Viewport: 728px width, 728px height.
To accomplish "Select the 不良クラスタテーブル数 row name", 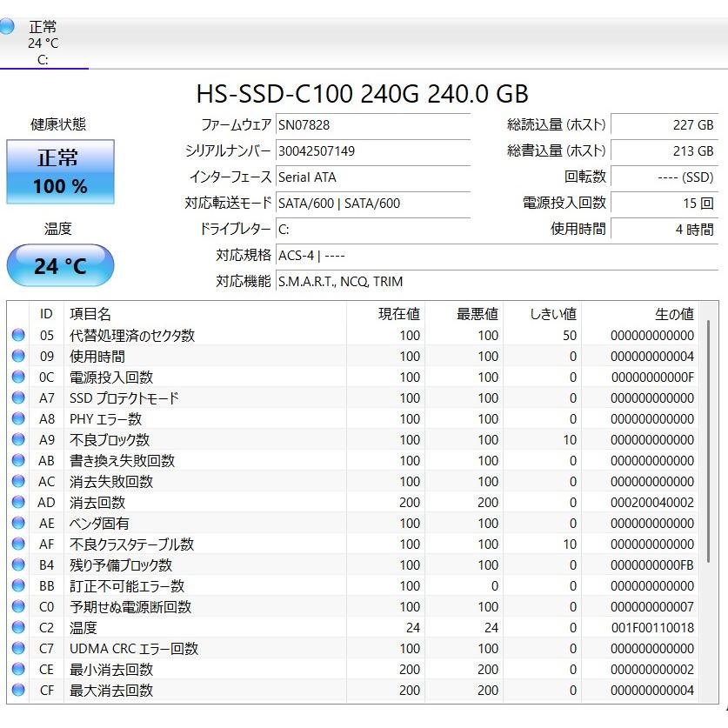I will coord(132,544).
